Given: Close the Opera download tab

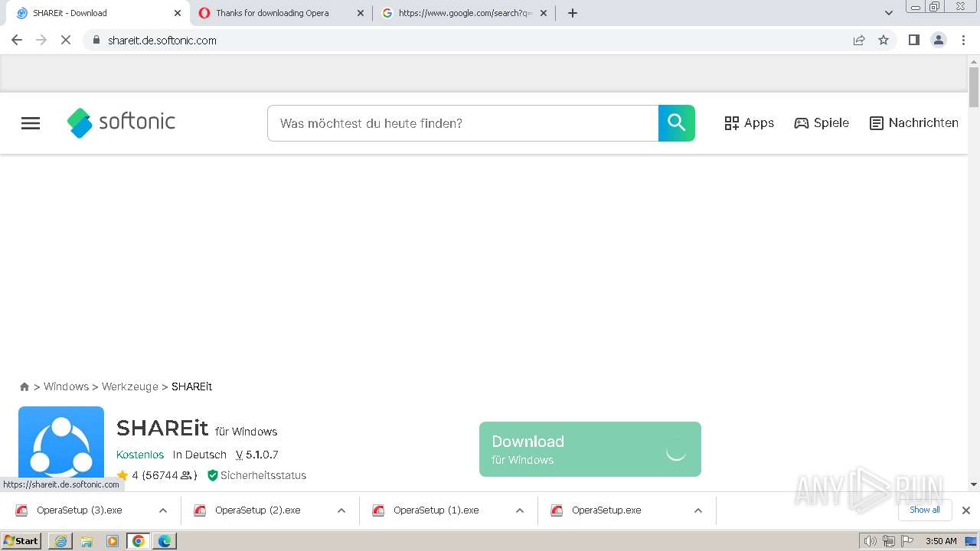Looking at the screenshot, I should coord(361,13).
